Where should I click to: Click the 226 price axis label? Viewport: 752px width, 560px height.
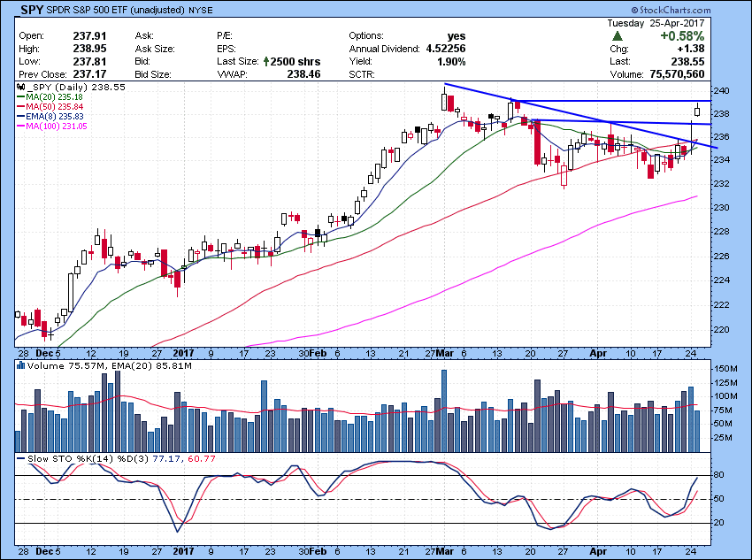point(722,256)
